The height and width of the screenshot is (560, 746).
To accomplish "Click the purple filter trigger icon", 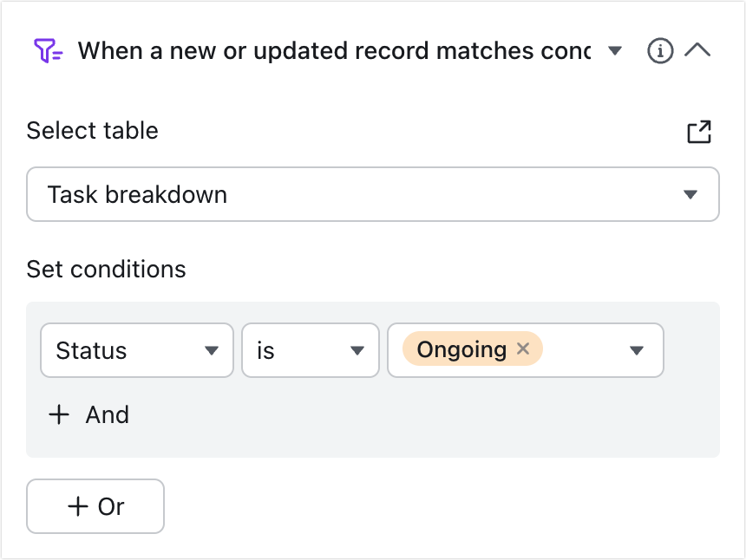I will click(x=49, y=50).
